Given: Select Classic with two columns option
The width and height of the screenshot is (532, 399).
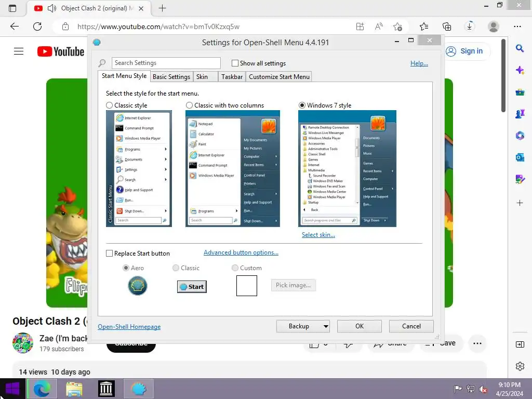Looking at the screenshot, I should tap(189, 105).
